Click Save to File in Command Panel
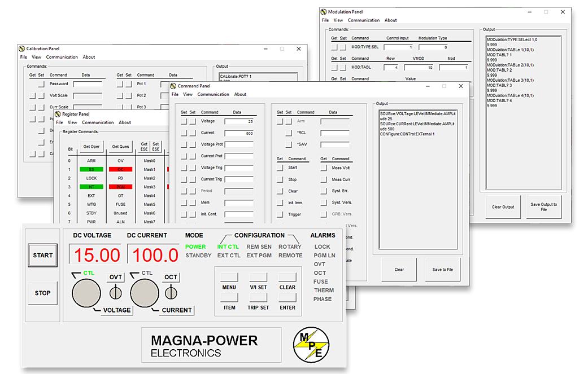 tap(442, 270)
